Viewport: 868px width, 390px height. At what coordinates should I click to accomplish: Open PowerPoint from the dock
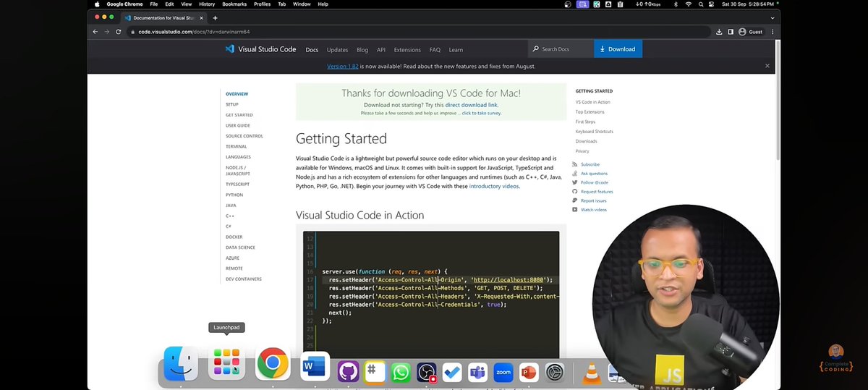[x=529, y=372]
